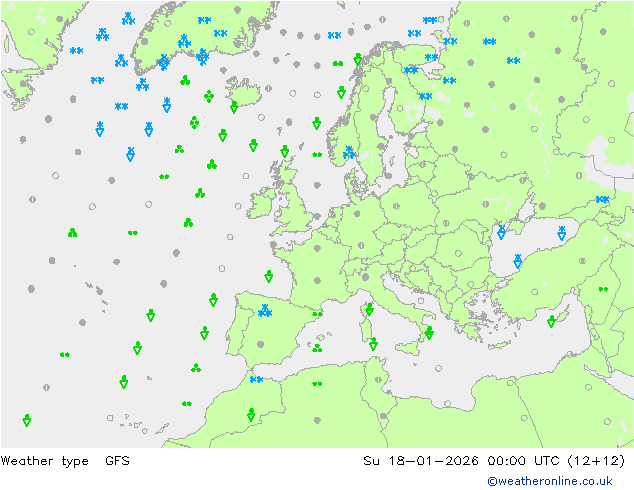Click the blue snow shower in the southwestern Black Sea
This screenshot has height=490, width=634.
pos(518,261)
